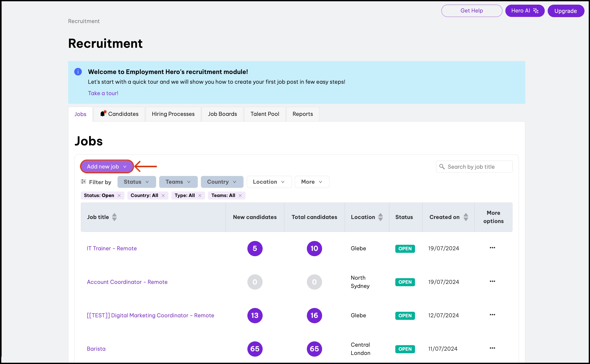590x364 pixels.
Task: Click the info icon in the welcome banner
Action: pyautogui.click(x=78, y=72)
